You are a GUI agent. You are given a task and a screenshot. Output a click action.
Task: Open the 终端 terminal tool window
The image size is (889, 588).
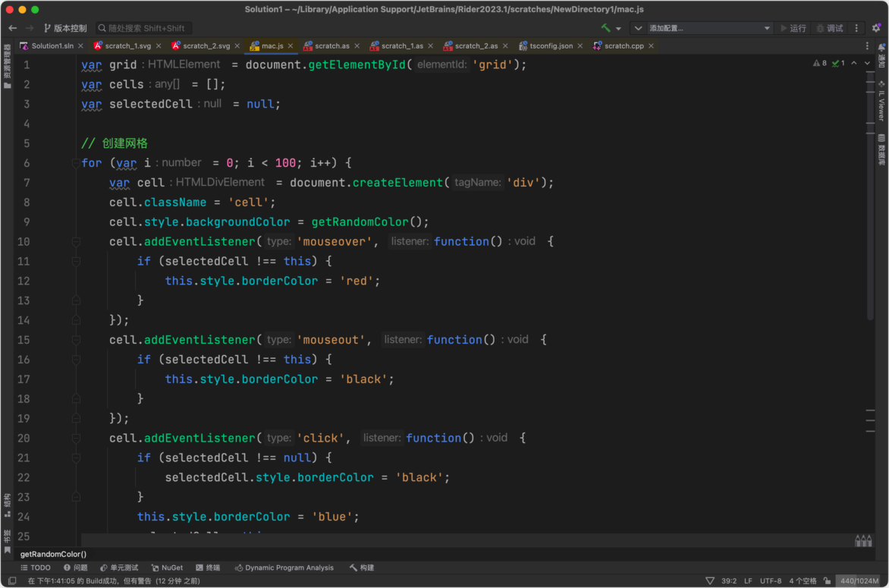pyautogui.click(x=208, y=568)
